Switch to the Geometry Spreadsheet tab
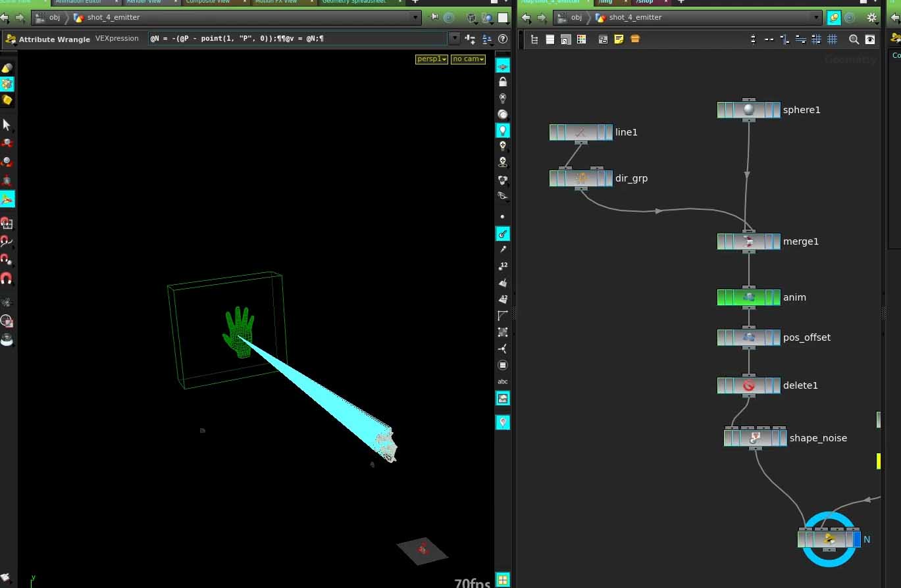Viewport: 901px width, 588px height. [353, 2]
